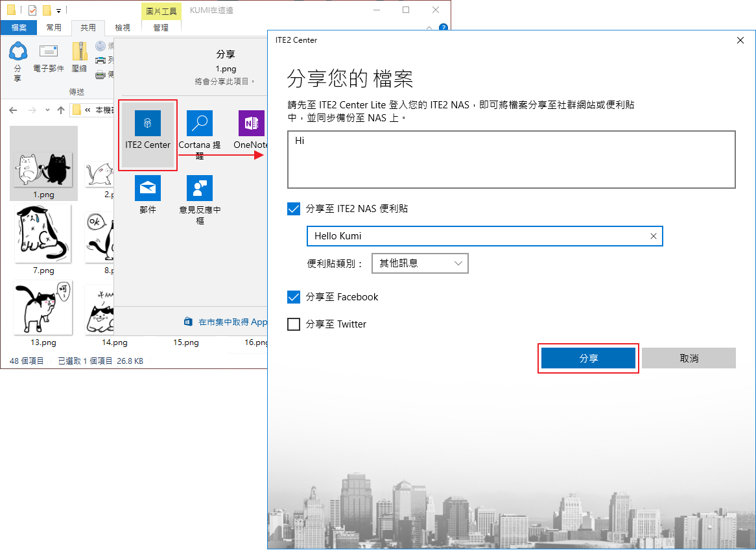The height and width of the screenshot is (550, 756).
Task: Open the 檔案 menu tab
Action: pyautogui.click(x=19, y=27)
